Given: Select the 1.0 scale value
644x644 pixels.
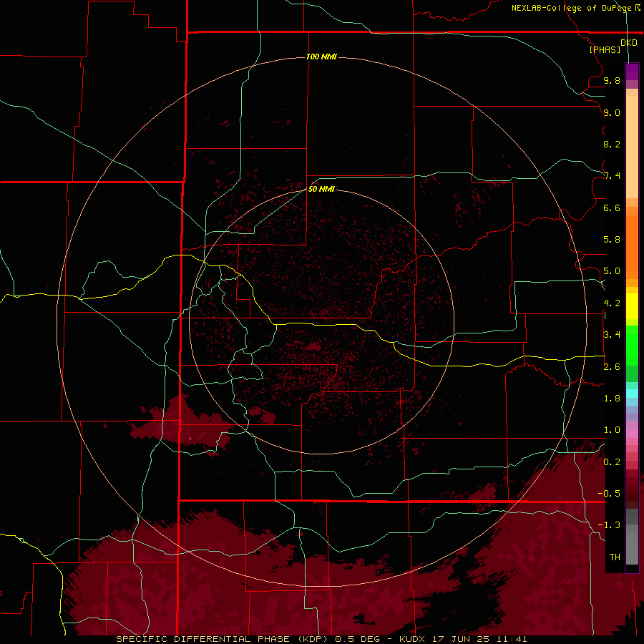Looking at the screenshot, I should click(x=612, y=430).
